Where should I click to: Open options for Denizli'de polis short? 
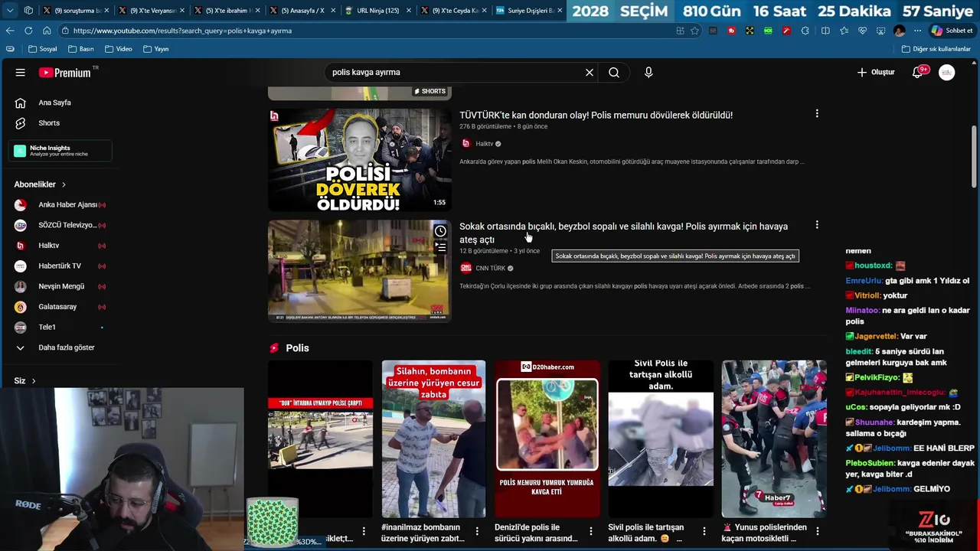(x=591, y=531)
